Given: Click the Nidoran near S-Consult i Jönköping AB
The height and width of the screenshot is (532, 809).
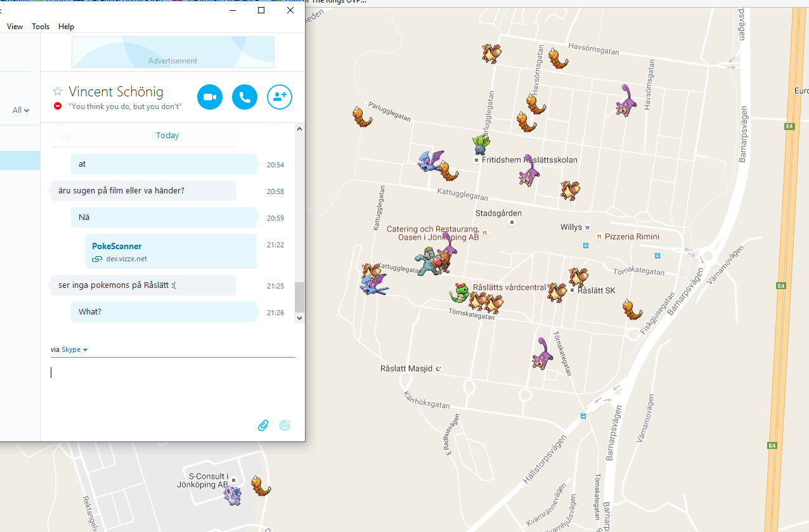Looking at the screenshot, I should (233, 495).
